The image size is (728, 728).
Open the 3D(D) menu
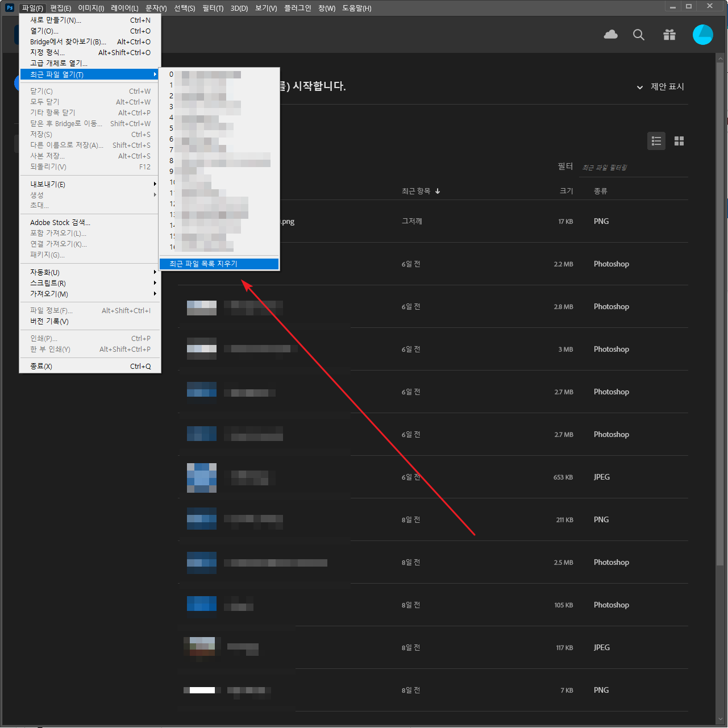(x=239, y=8)
